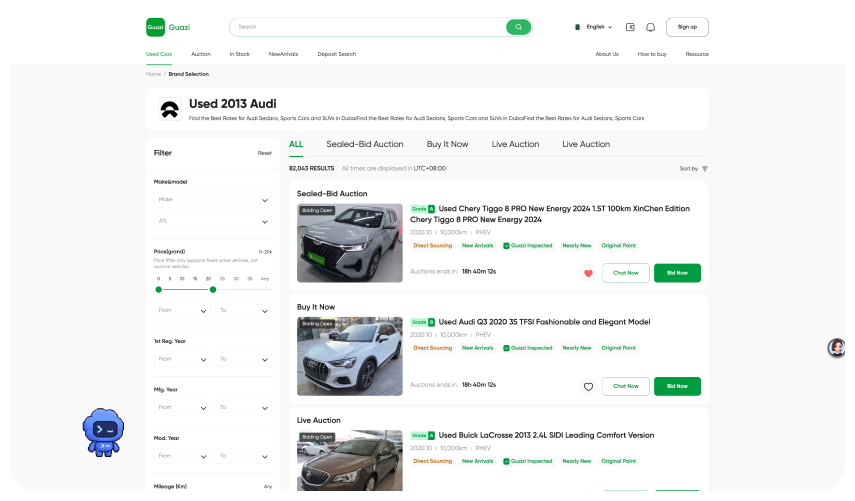Click Chat Now for Chery Tiggo
The height and width of the screenshot is (501, 855).
625,273
